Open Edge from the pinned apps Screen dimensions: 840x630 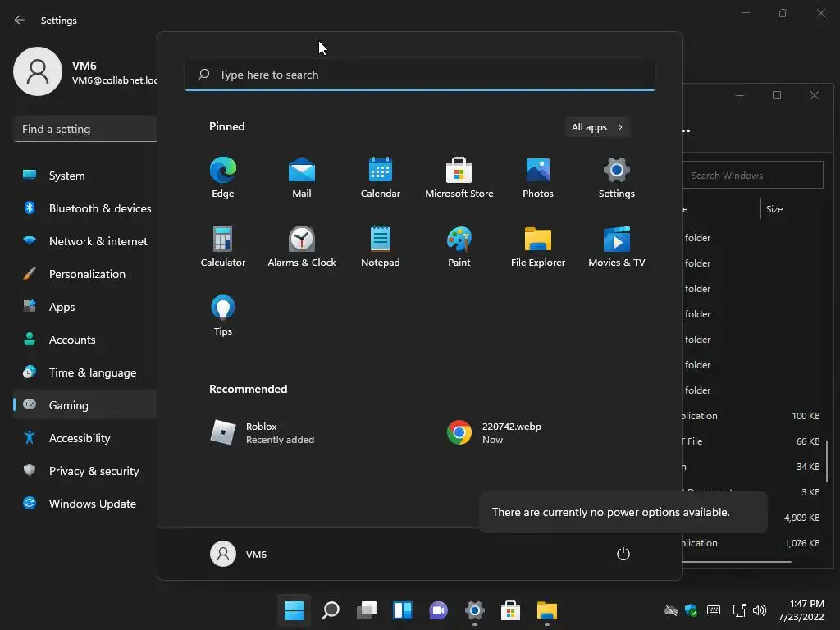tap(223, 177)
